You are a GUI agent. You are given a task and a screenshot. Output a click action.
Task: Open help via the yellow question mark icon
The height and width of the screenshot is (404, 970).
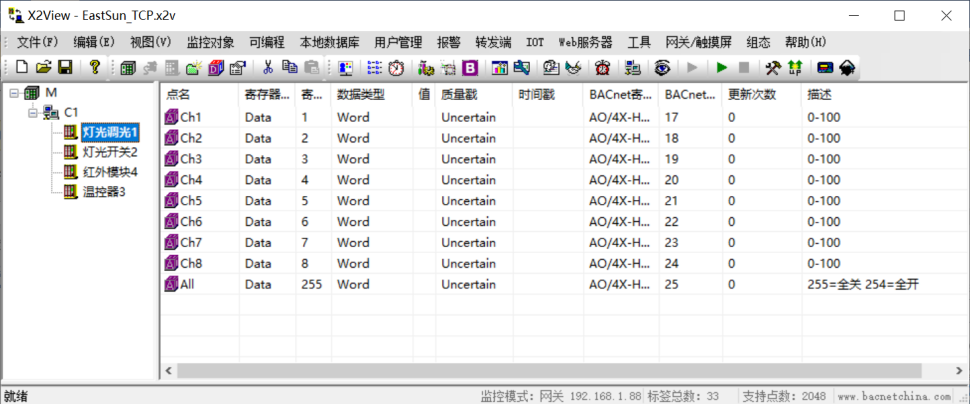pyautogui.click(x=95, y=67)
